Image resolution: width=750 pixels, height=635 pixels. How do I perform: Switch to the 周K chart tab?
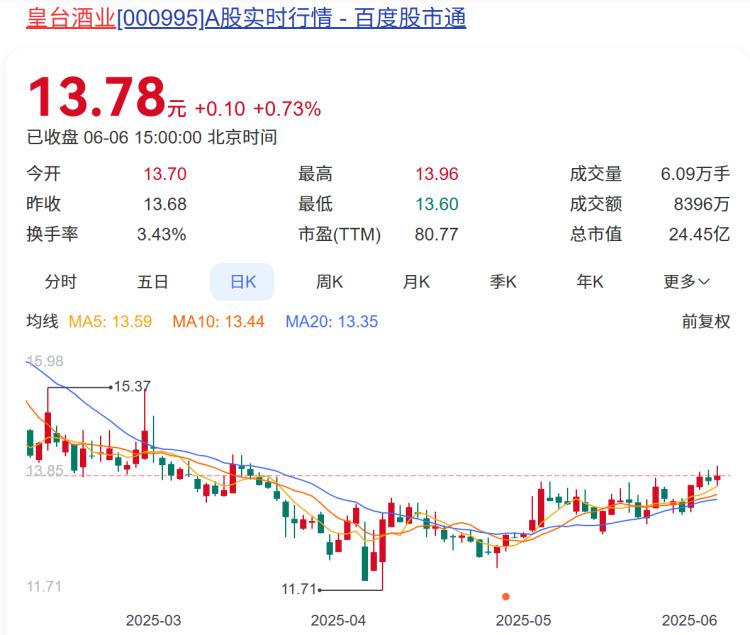329,282
